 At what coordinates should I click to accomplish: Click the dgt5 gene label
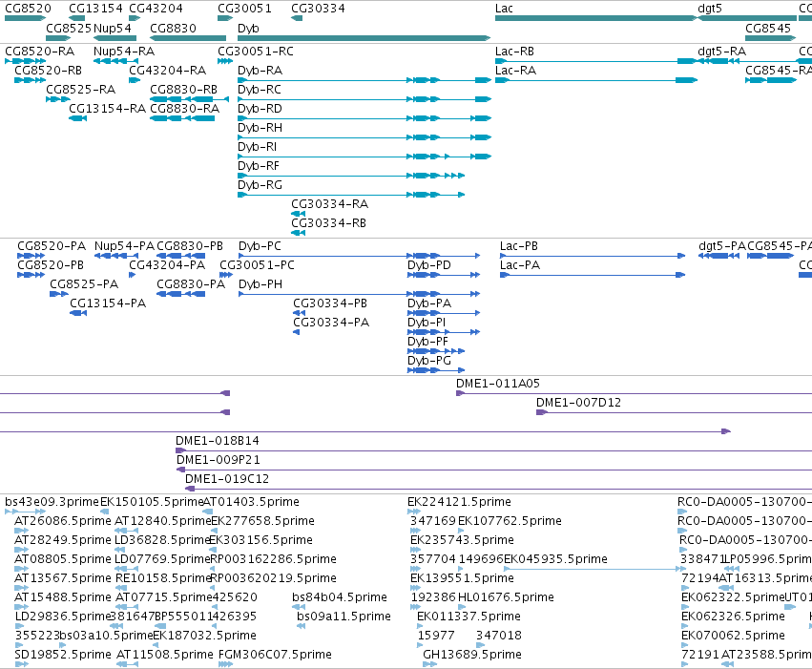click(710, 9)
